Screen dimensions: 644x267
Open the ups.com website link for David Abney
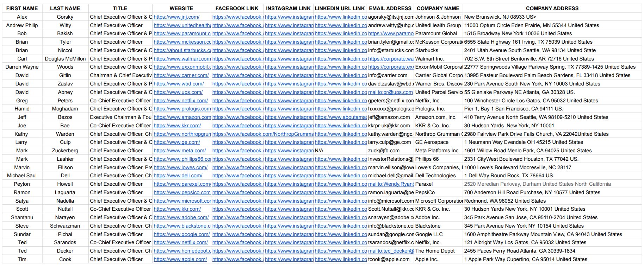click(178, 92)
